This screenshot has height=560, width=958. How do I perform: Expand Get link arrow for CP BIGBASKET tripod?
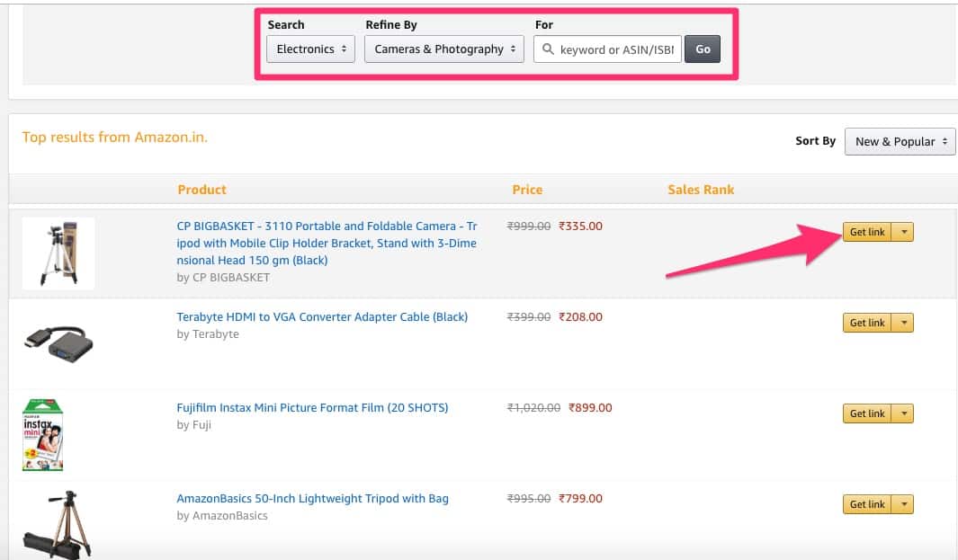pyautogui.click(x=903, y=232)
